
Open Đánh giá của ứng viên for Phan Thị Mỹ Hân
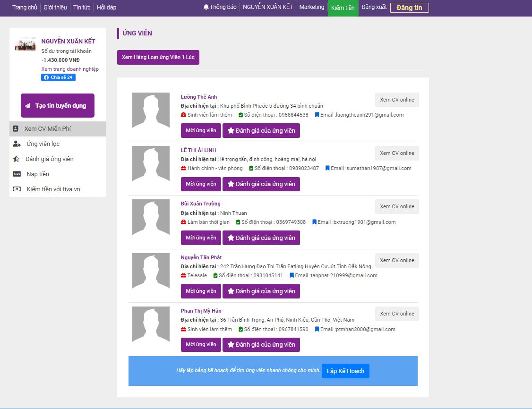point(261,345)
